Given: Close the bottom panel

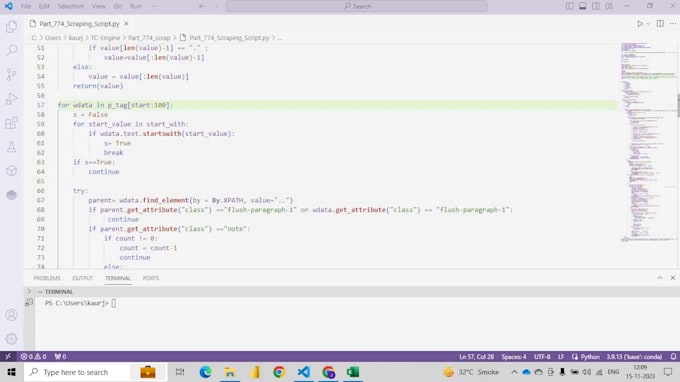Looking at the screenshot, I should click(673, 278).
